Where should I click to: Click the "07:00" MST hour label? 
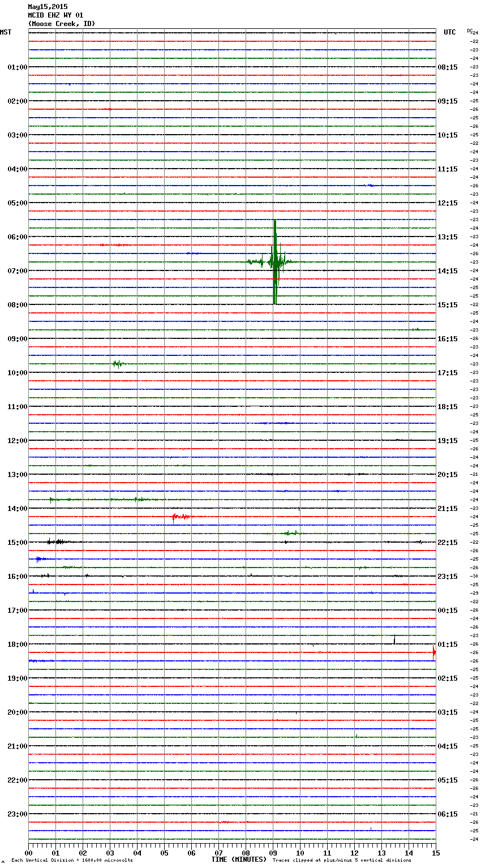tap(17, 271)
